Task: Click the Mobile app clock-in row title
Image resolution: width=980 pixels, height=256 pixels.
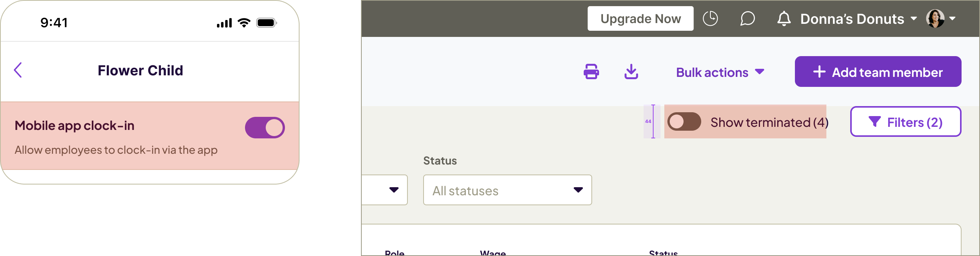Action: [74, 126]
